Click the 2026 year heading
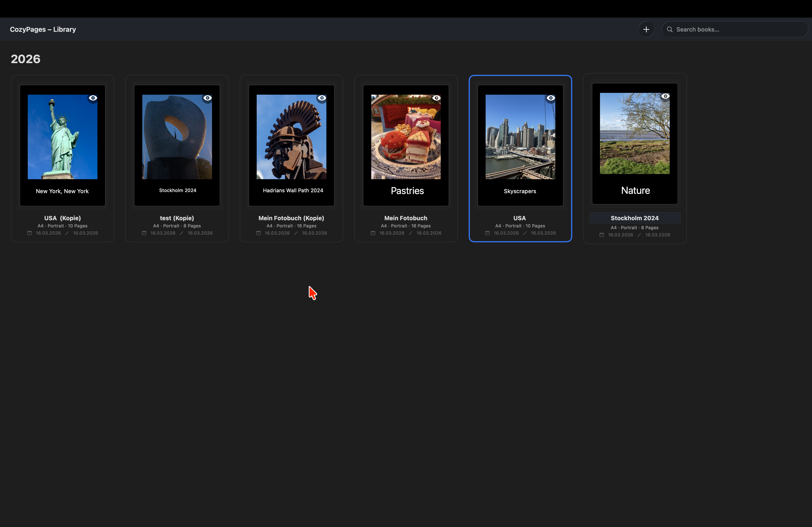812x527 pixels. click(x=25, y=59)
